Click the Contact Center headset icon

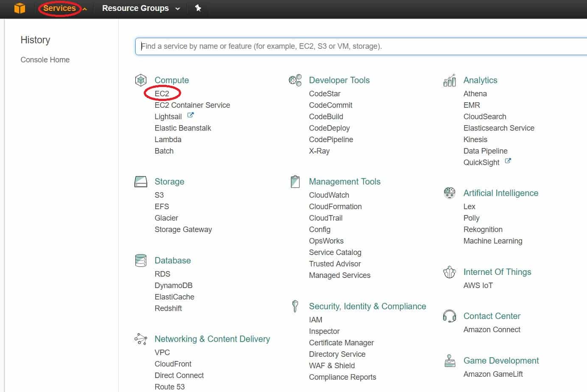450,316
